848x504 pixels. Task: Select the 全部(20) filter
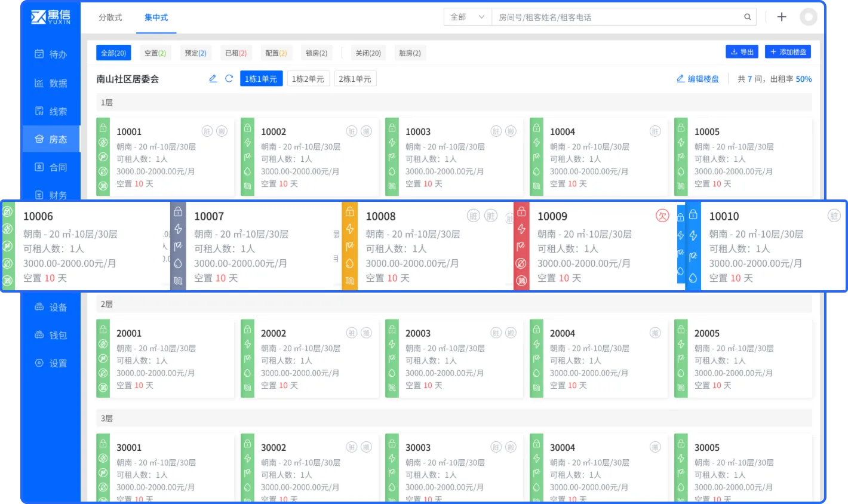(x=113, y=53)
